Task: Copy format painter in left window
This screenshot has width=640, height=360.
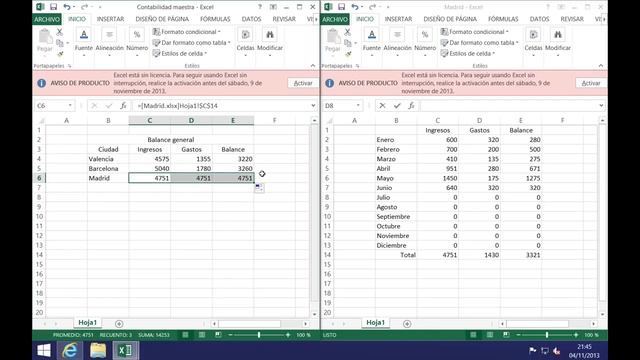Action: click(60, 53)
